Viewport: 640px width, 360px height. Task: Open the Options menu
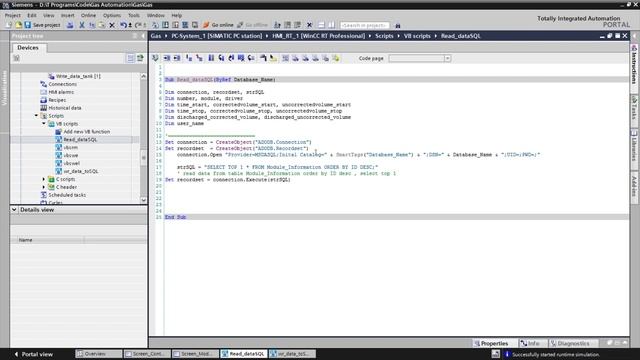point(112,15)
